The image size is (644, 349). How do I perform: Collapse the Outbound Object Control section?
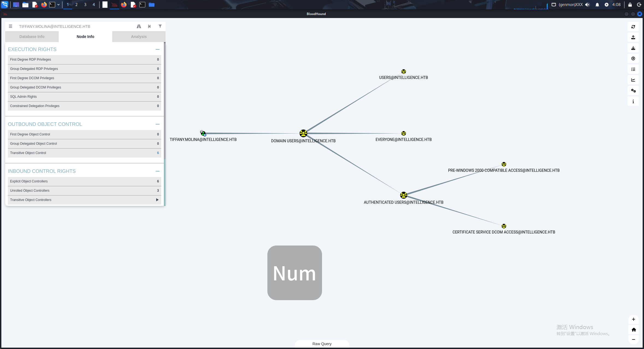click(158, 124)
